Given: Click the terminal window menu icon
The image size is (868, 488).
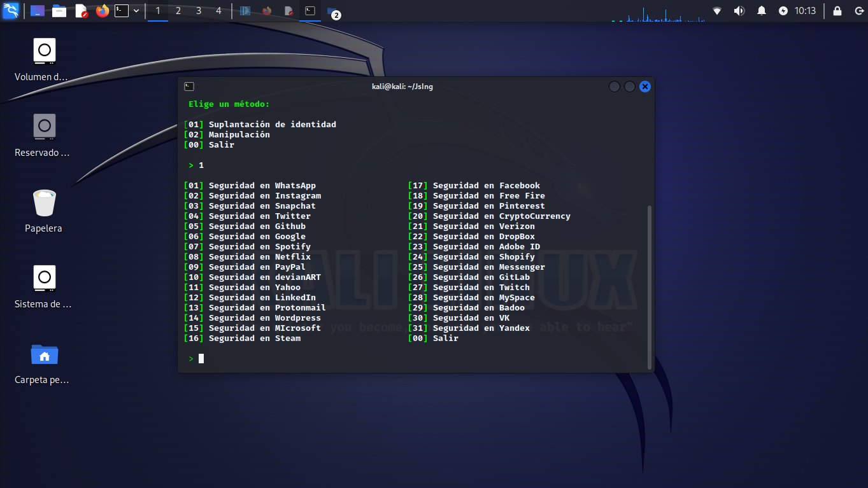Looking at the screenshot, I should (189, 87).
